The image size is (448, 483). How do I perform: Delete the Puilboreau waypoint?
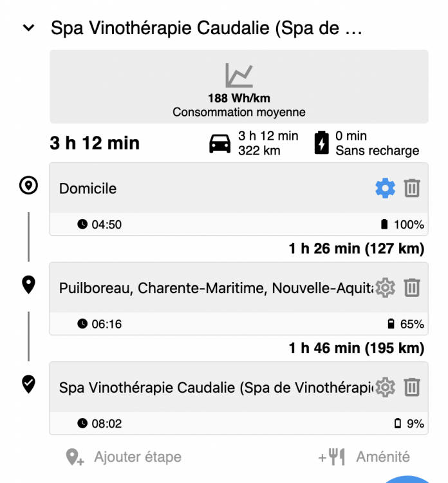[412, 288]
